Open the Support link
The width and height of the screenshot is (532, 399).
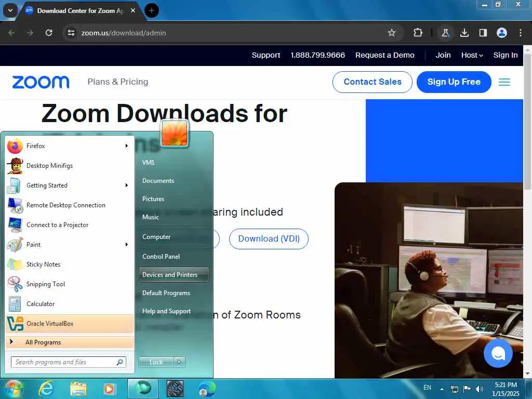pyautogui.click(x=266, y=55)
